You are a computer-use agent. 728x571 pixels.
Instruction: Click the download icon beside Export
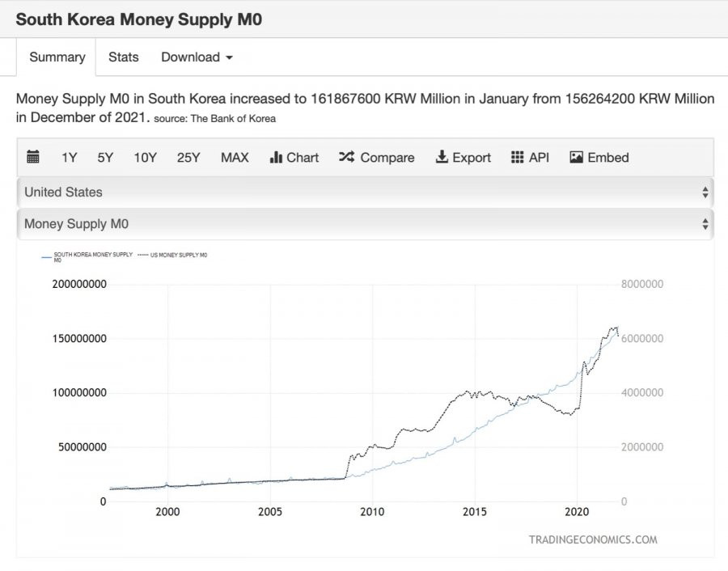(442, 157)
